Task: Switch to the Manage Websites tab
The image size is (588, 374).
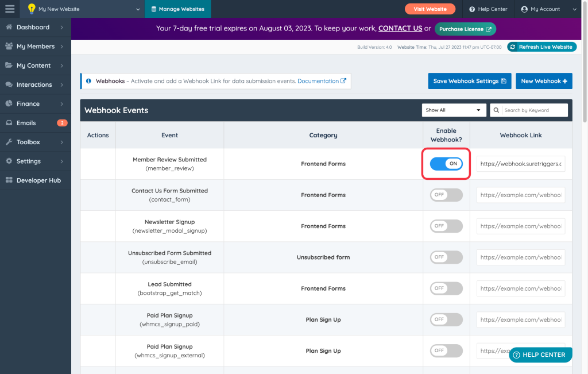Action: coord(178,9)
